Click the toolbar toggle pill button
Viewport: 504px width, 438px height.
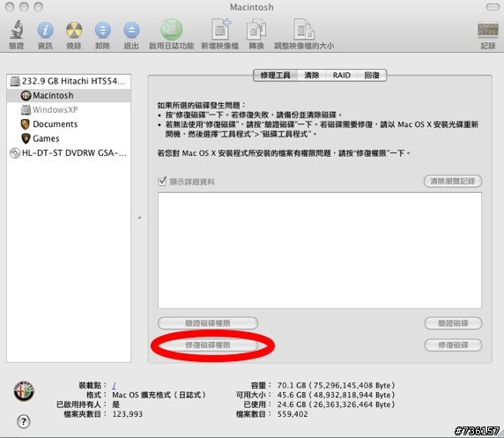[493, 7]
